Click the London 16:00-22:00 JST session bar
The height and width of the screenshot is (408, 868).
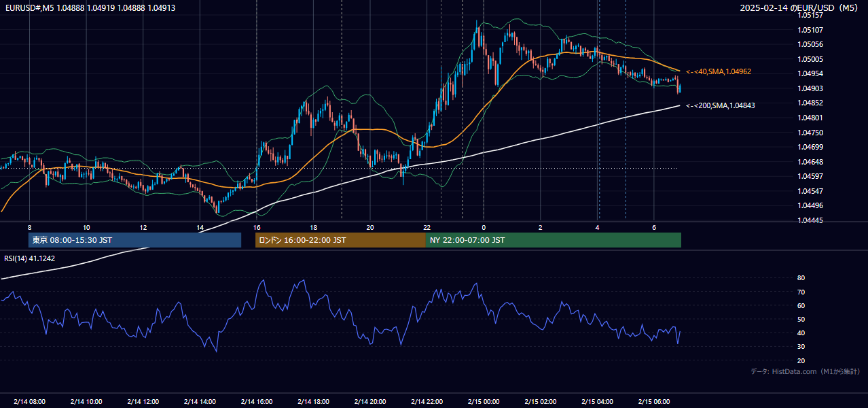coord(340,240)
